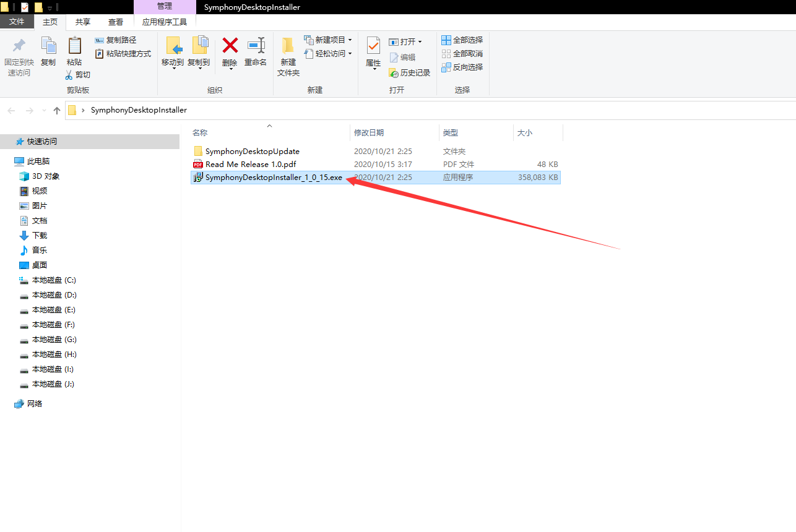796x532 pixels.
Task: Click the Paste (粘贴) clipboard icon
Action: coord(74,46)
